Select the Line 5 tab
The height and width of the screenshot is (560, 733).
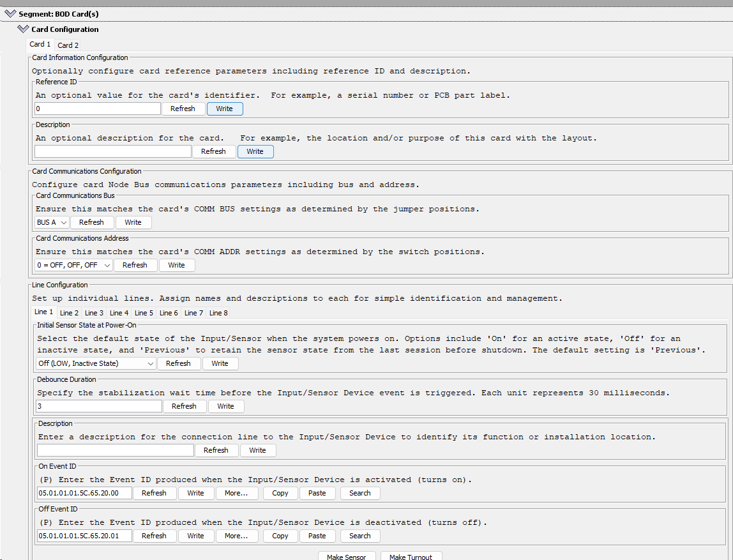point(144,313)
